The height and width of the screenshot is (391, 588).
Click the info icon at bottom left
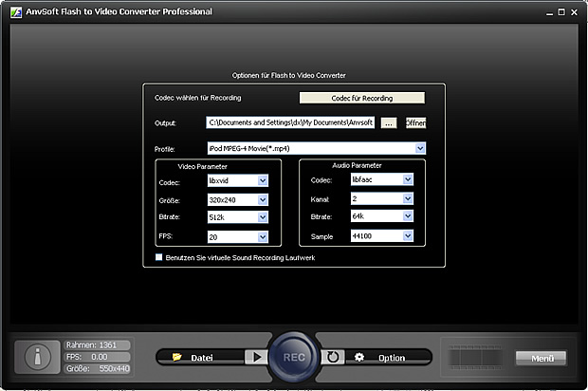click(x=38, y=357)
